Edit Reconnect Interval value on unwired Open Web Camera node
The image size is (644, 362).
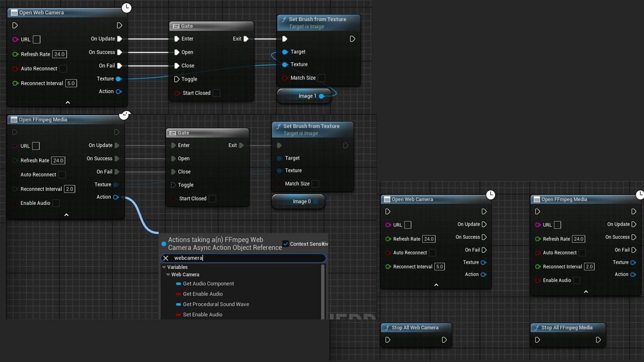tap(440, 266)
